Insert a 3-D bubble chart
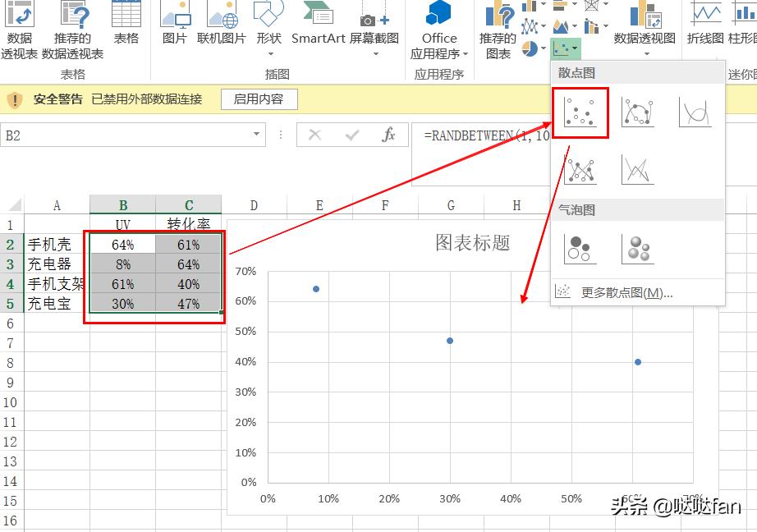The width and height of the screenshot is (757, 532). [638, 248]
